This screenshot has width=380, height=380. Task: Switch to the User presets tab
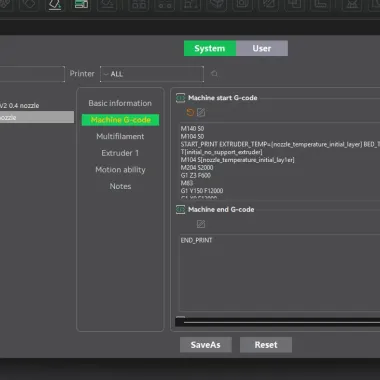pos(262,48)
